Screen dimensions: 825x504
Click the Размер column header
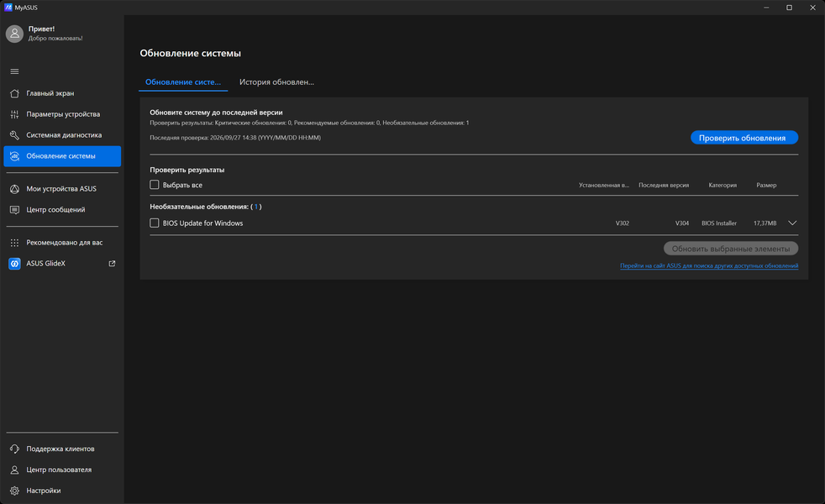click(x=766, y=185)
